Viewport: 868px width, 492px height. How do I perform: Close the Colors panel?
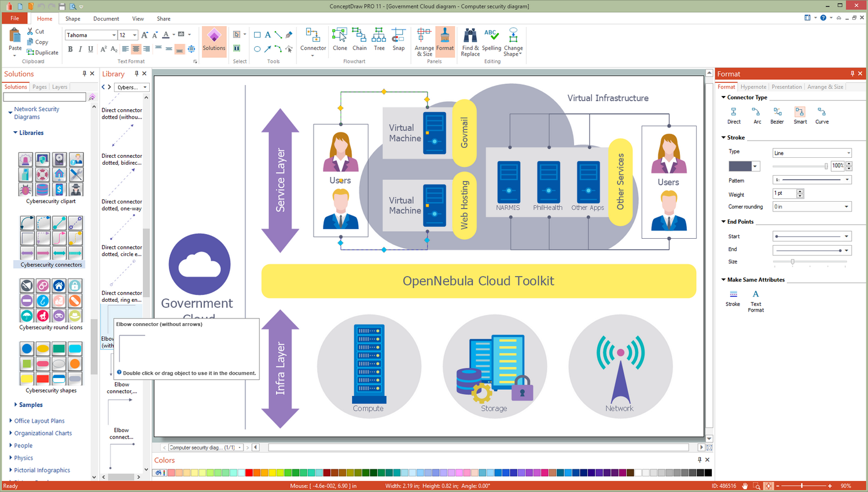[x=707, y=460]
